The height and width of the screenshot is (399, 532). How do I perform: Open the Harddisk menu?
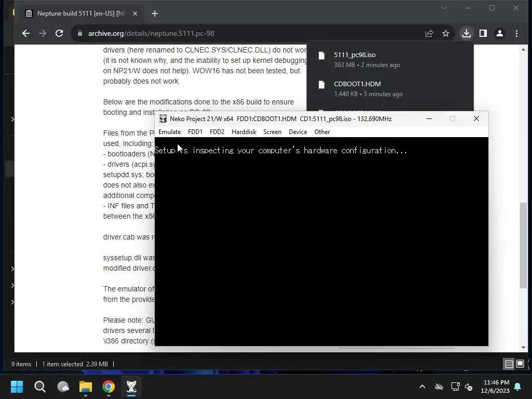[244, 132]
